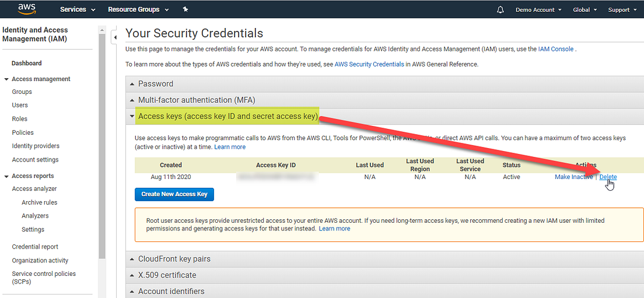Click the Aug 11th 2020 created date
Screen dimensions: 644x298
coord(171,177)
